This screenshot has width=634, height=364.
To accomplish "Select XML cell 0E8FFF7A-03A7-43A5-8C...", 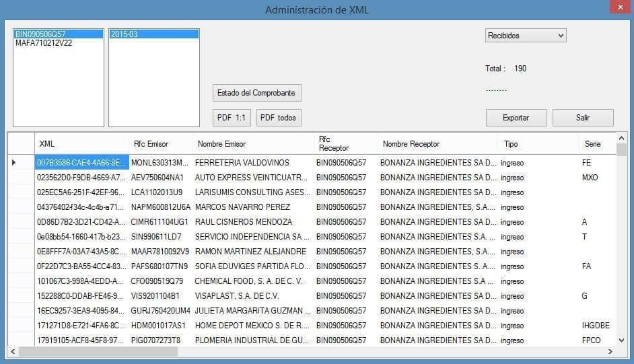I will pyautogui.click(x=81, y=251).
